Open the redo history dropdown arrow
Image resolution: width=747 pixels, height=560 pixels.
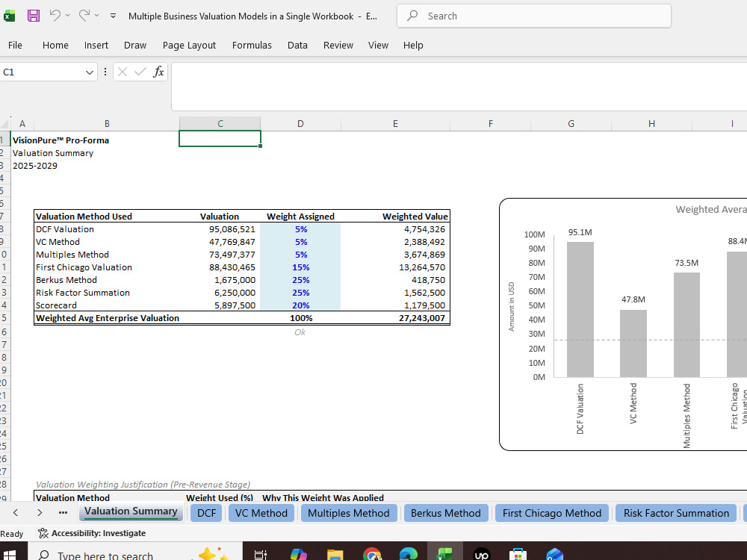point(96,16)
